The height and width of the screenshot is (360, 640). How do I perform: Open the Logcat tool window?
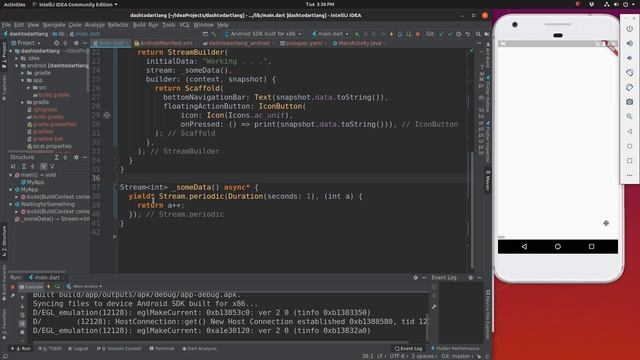pyautogui.click(x=78, y=349)
